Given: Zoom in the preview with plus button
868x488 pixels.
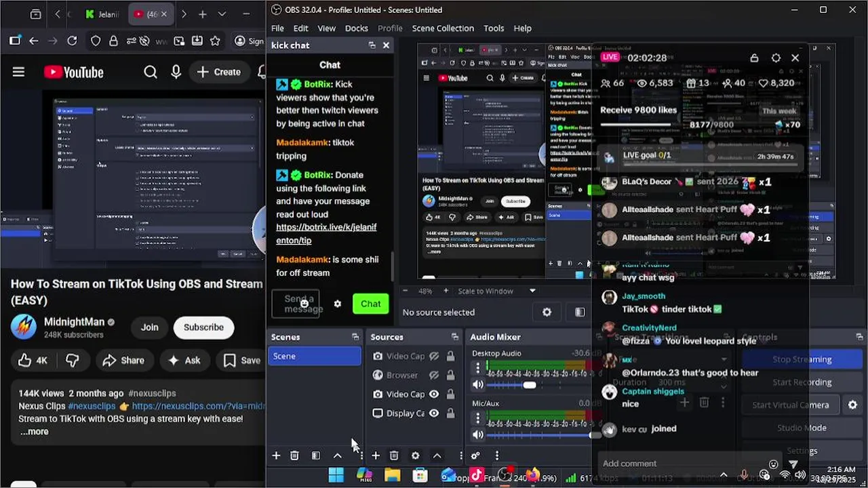Looking at the screenshot, I should pyautogui.click(x=446, y=291).
